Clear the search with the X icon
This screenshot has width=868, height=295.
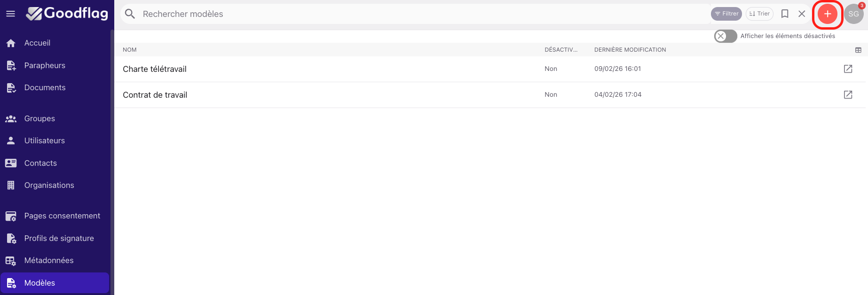(x=802, y=14)
